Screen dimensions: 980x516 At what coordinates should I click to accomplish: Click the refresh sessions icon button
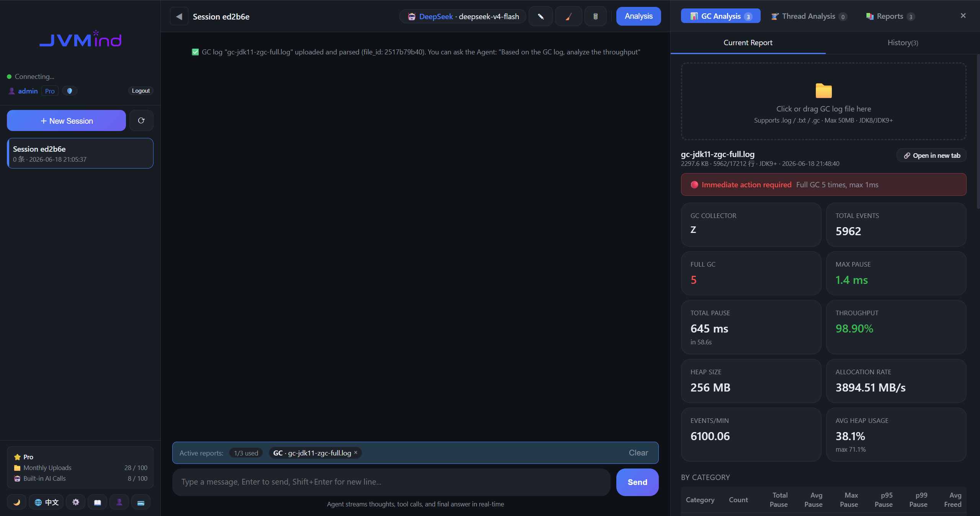pyautogui.click(x=141, y=121)
